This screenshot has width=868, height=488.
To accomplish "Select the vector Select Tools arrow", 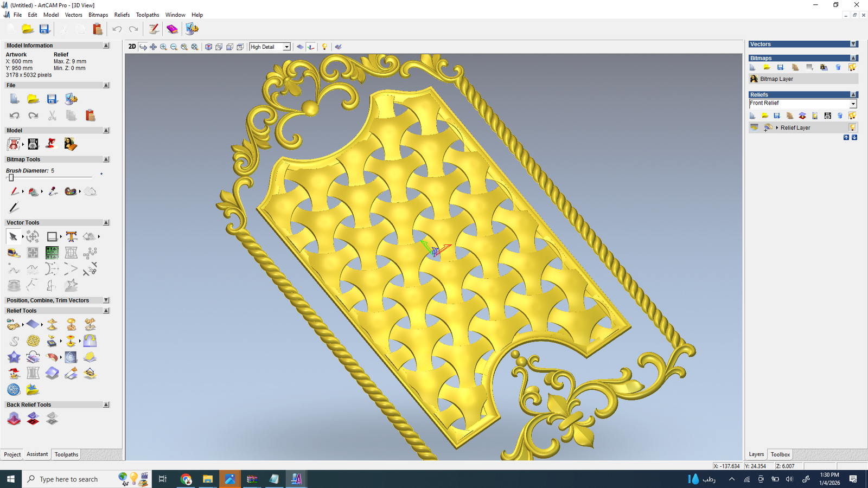I will pyautogui.click(x=13, y=236).
